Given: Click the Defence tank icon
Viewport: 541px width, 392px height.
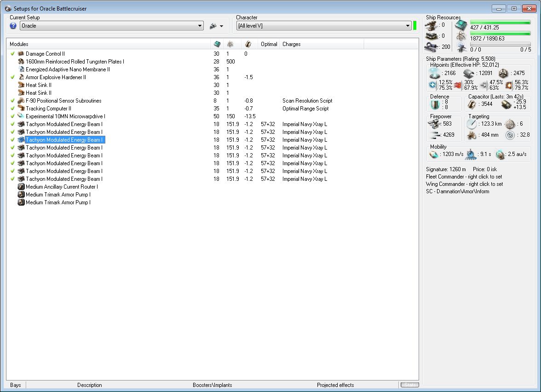Looking at the screenshot, I should point(435,104).
